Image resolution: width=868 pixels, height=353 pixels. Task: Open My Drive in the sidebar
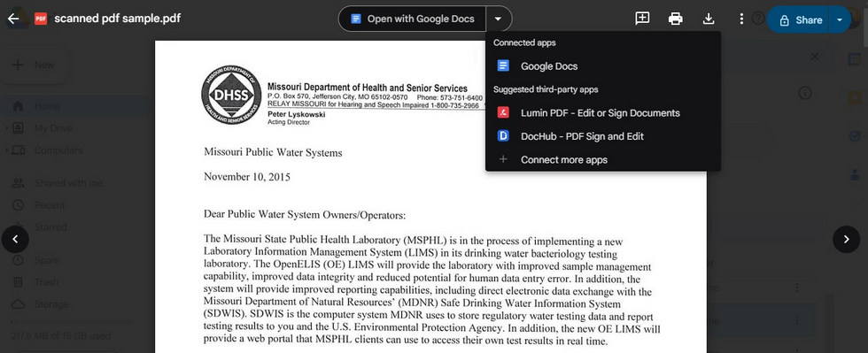coord(53,127)
